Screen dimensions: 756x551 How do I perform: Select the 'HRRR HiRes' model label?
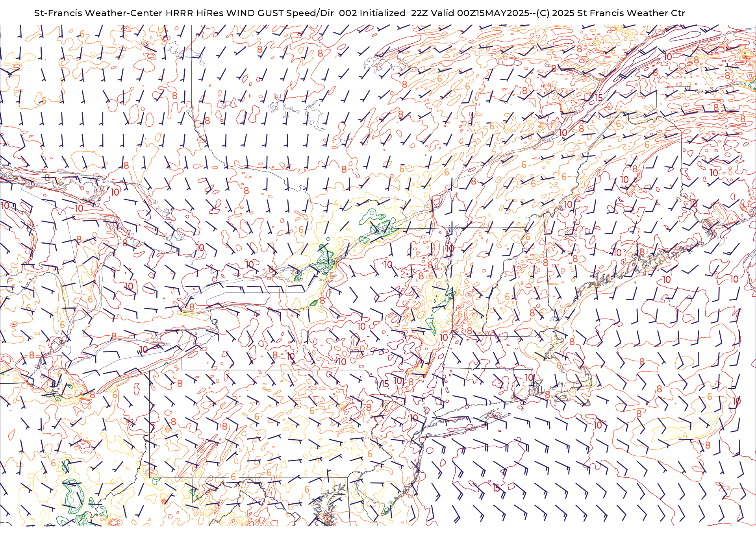pyautogui.click(x=195, y=13)
